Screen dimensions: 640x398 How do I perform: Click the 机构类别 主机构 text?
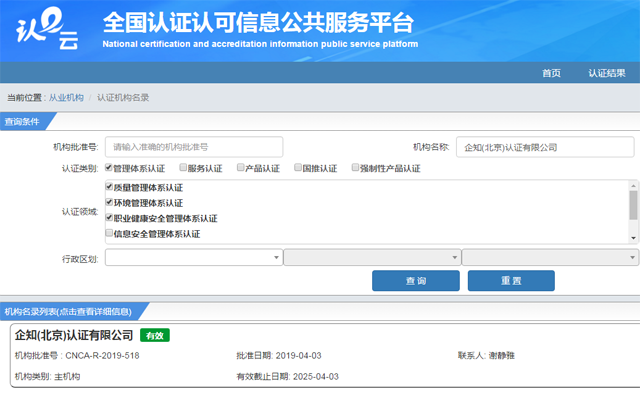[x=47, y=376]
